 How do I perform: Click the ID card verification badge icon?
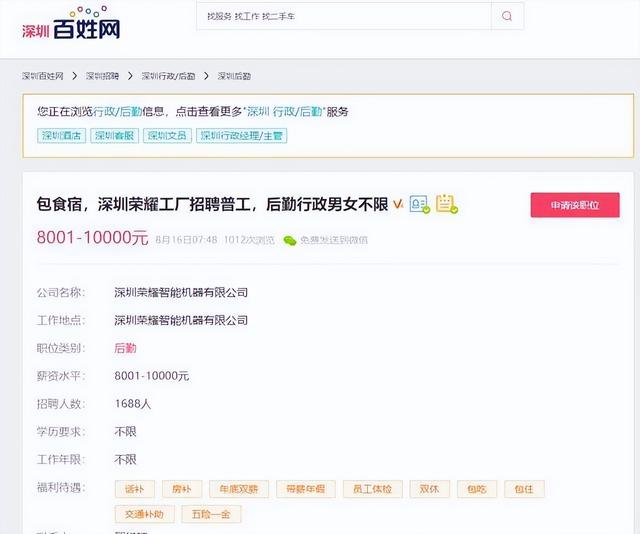420,204
